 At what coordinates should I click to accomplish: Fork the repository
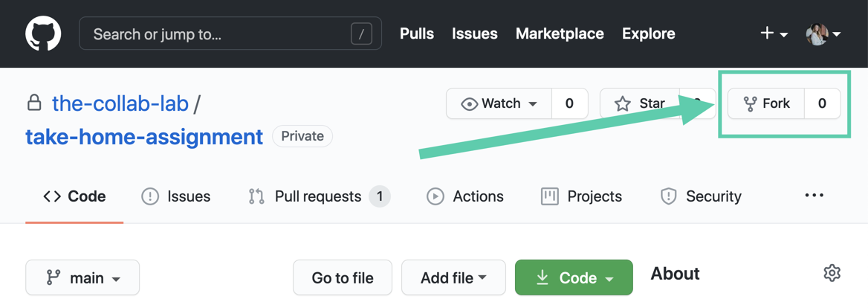pos(765,103)
